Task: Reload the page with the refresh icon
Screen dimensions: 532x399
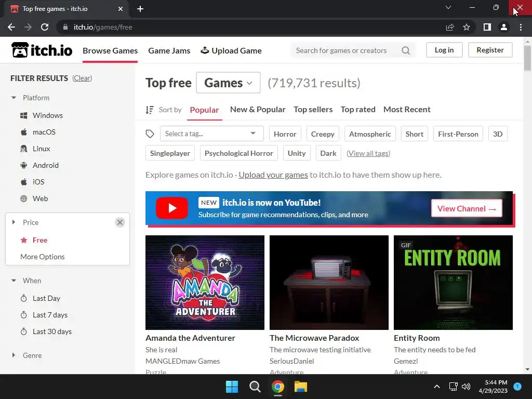Action: click(45, 27)
